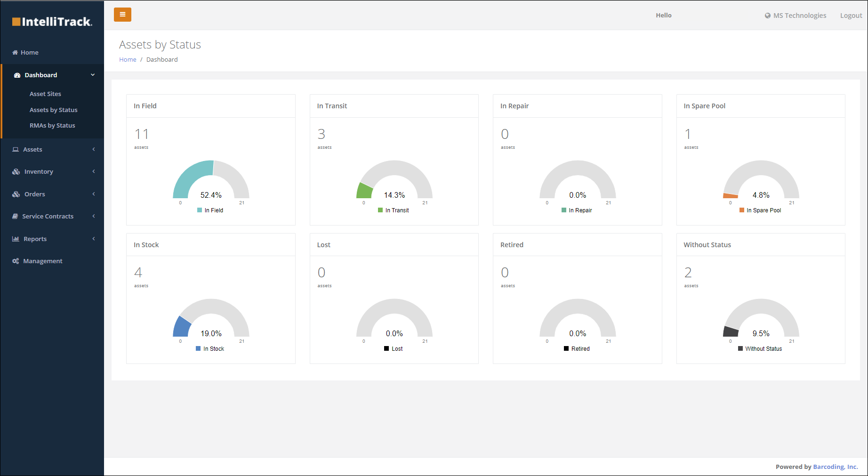The image size is (868, 476).
Task: Click the Orders cubes icon
Action: pyautogui.click(x=16, y=194)
